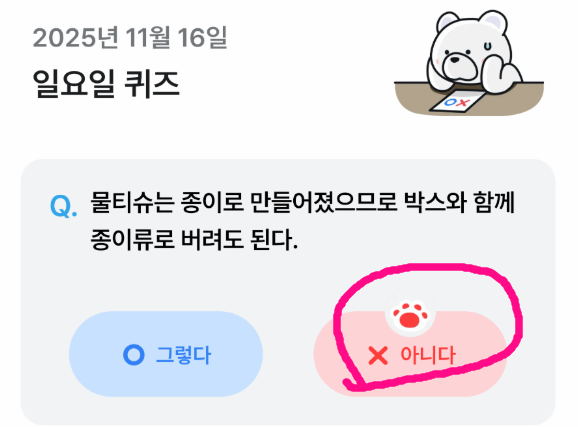Image resolution: width=578 pixels, height=427 pixels.
Task: Click the 2025년 11월 16일 date text
Action: click(x=130, y=38)
